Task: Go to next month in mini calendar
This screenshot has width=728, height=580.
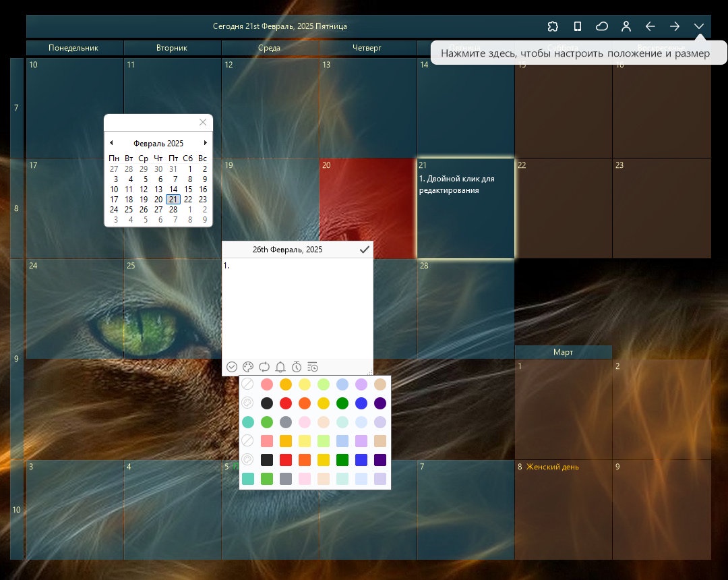Action: pyautogui.click(x=205, y=143)
